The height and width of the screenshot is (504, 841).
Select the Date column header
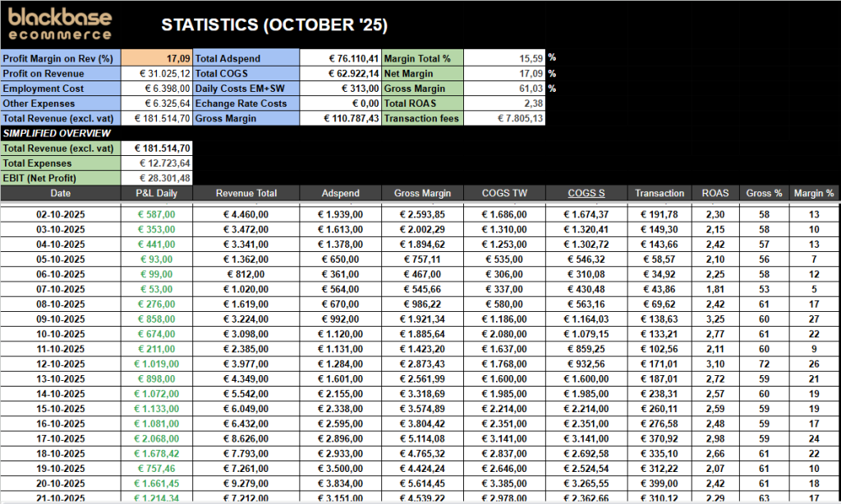pos(61,193)
